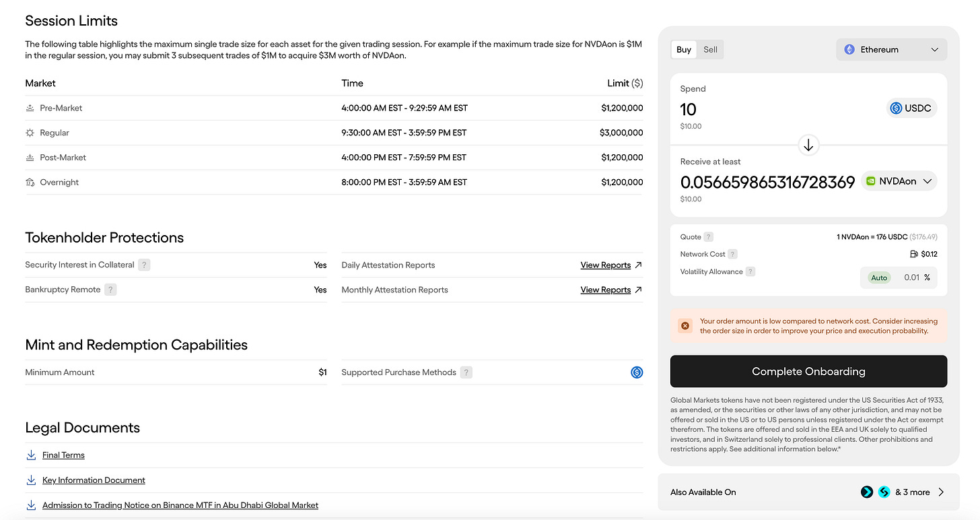Screen dimensions: 980x520
Task: Open Daily Attestation View Reports link
Action: click(x=606, y=265)
